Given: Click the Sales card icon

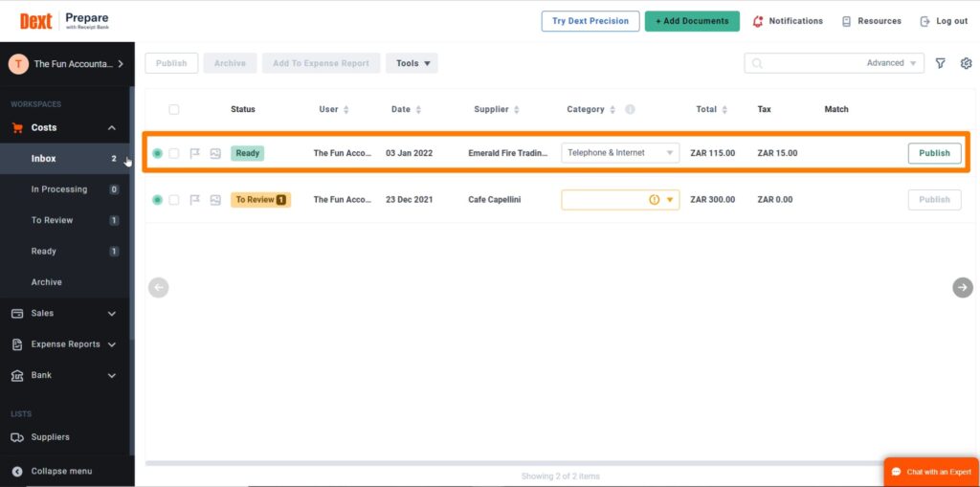Looking at the screenshot, I should [17, 313].
